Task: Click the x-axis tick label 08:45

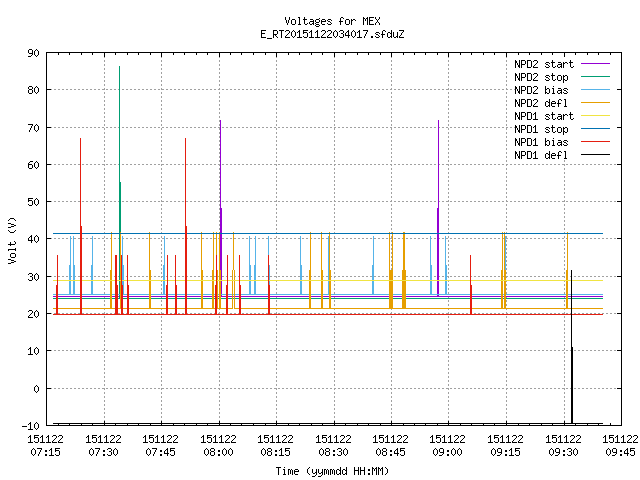Action: [391, 453]
